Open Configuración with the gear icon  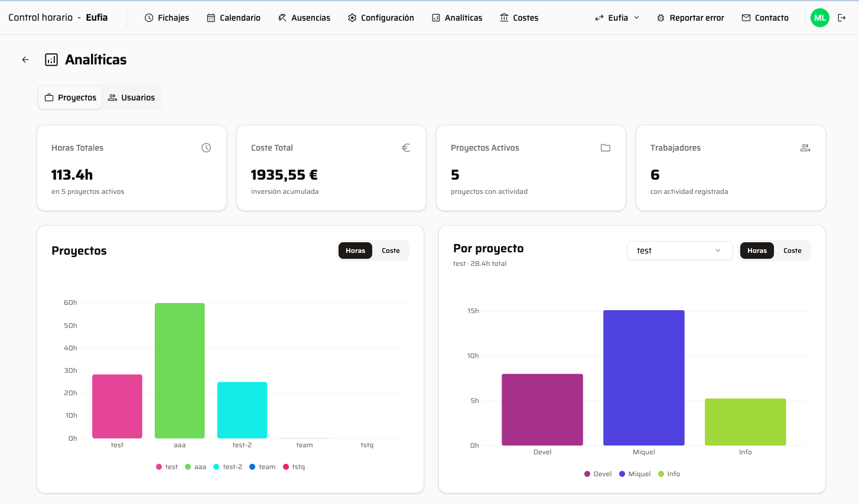pos(381,18)
